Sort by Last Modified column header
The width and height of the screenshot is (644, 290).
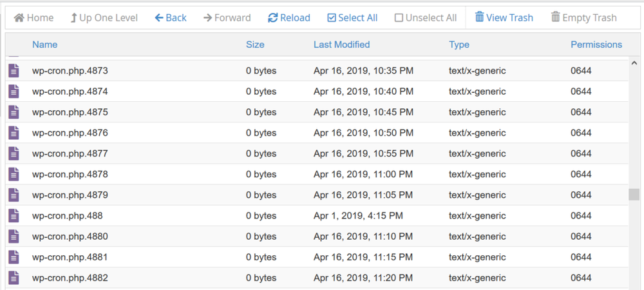[x=341, y=44]
